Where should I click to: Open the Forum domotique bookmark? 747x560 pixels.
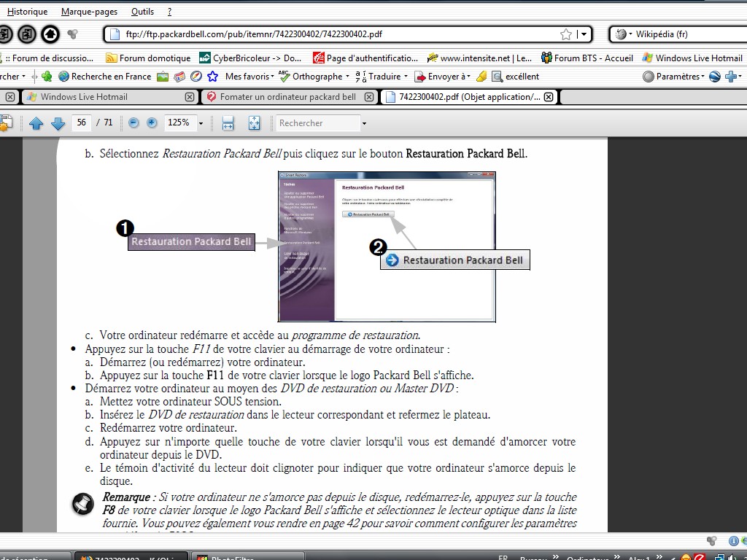point(154,58)
